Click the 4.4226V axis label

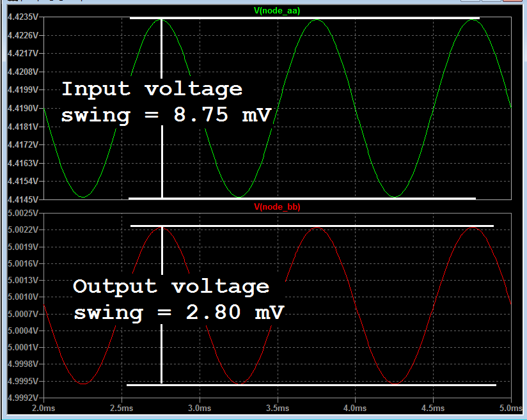point(23,35)
